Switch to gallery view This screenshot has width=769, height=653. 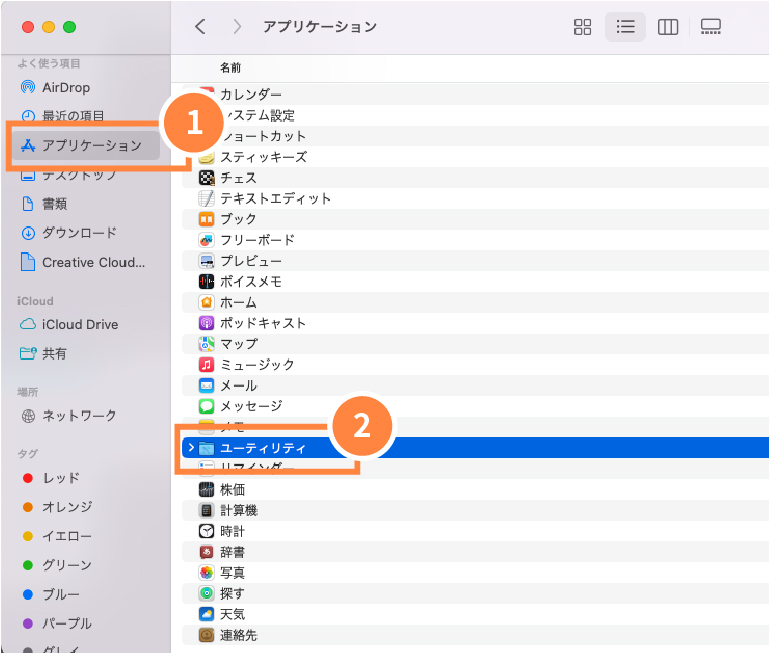point(711,27)
